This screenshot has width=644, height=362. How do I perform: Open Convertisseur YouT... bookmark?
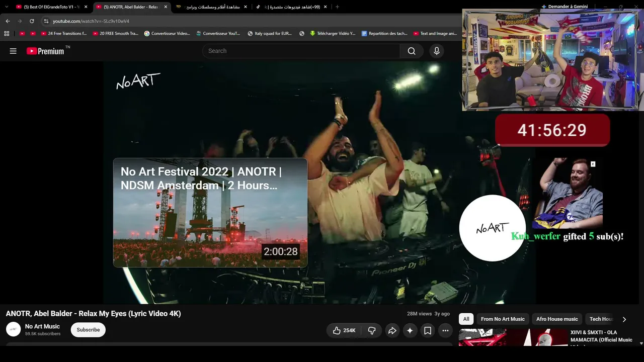click(x=218, y=34)
